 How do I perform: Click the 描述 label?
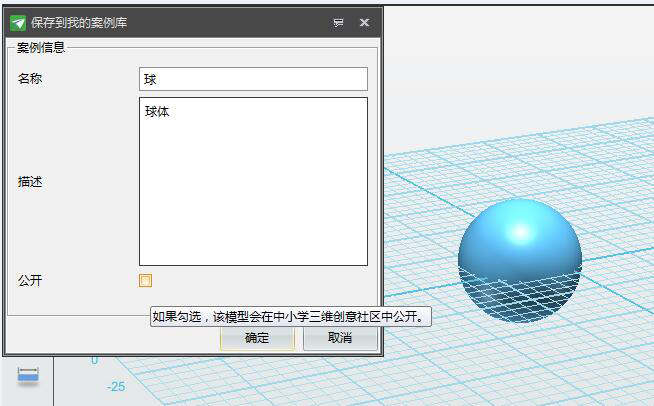[30, 182]
